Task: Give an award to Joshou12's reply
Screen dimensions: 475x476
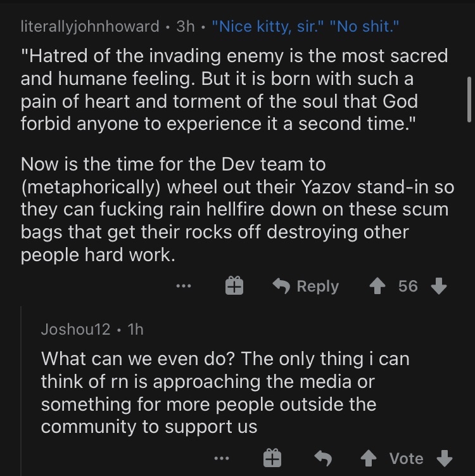Action: 272,458
